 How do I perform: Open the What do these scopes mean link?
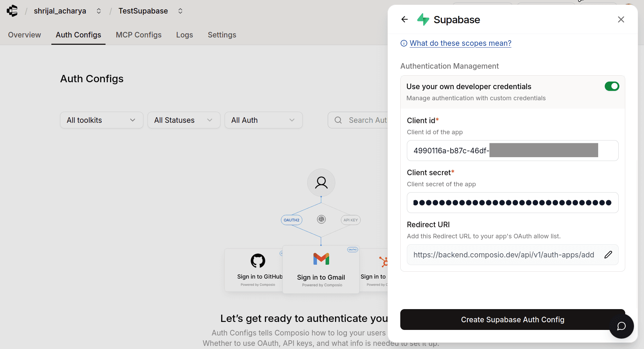[x=460, y=43]
